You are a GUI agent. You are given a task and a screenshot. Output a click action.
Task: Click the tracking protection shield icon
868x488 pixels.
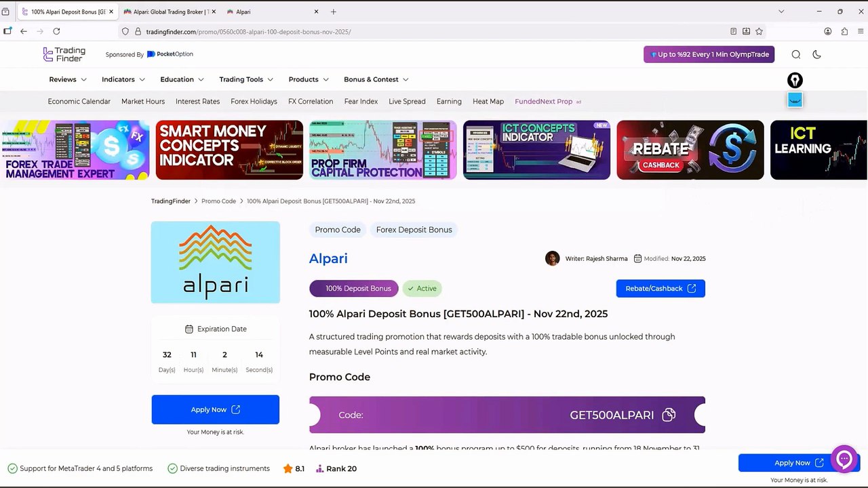125,31
